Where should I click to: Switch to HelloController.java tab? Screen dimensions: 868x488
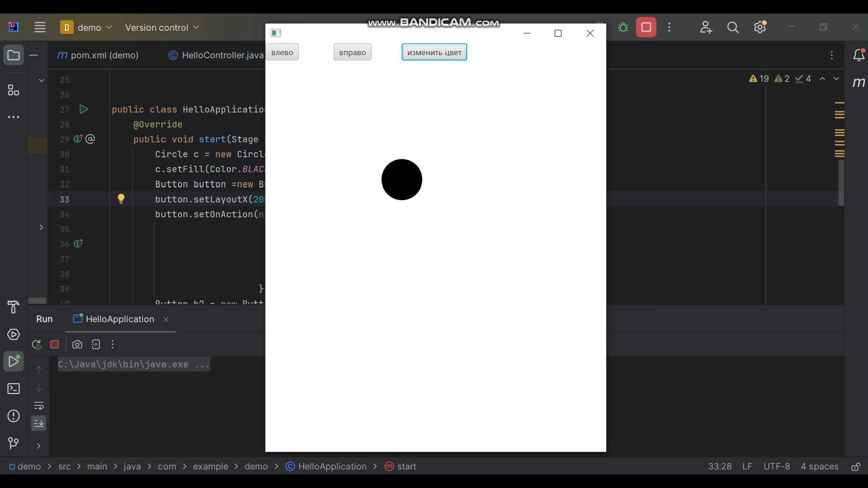(216, 55)
